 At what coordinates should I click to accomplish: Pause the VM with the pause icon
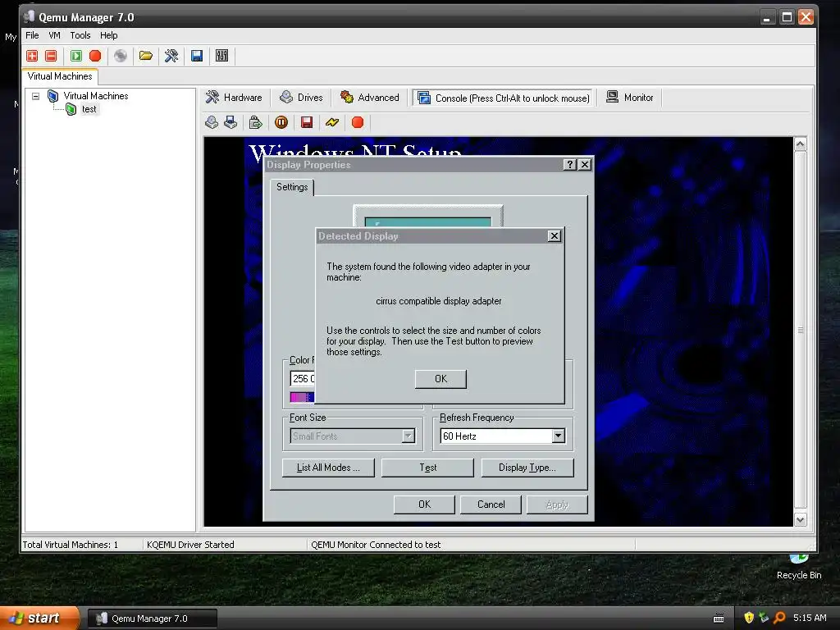click(x=281, y=123)
